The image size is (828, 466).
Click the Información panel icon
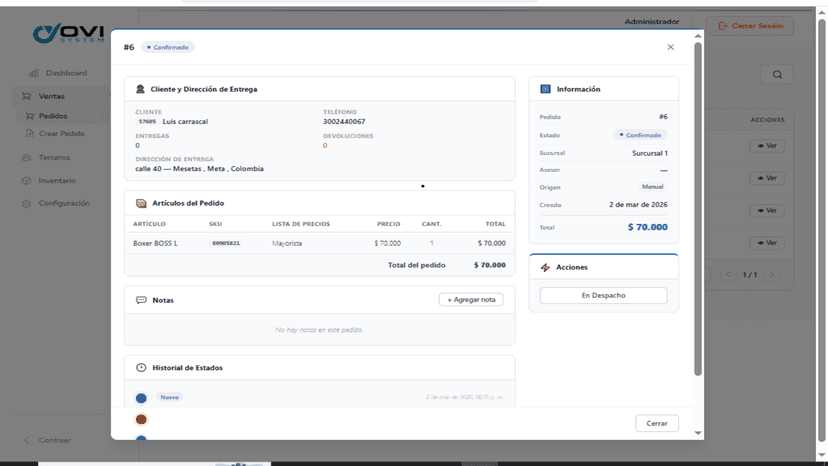(545, 89)
